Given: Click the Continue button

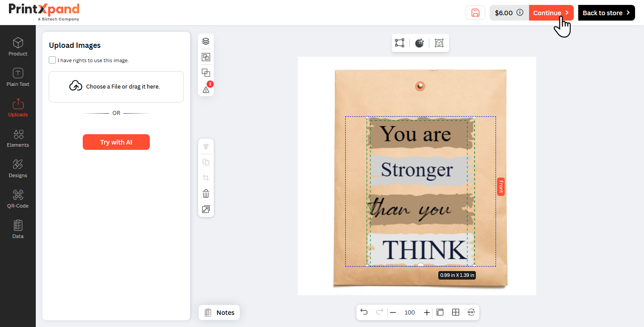Looking at the screenshot, I should (551, 13).
